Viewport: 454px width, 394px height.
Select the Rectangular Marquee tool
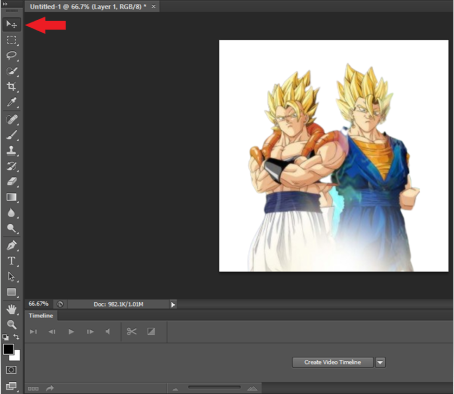click(x=12, y=40)
